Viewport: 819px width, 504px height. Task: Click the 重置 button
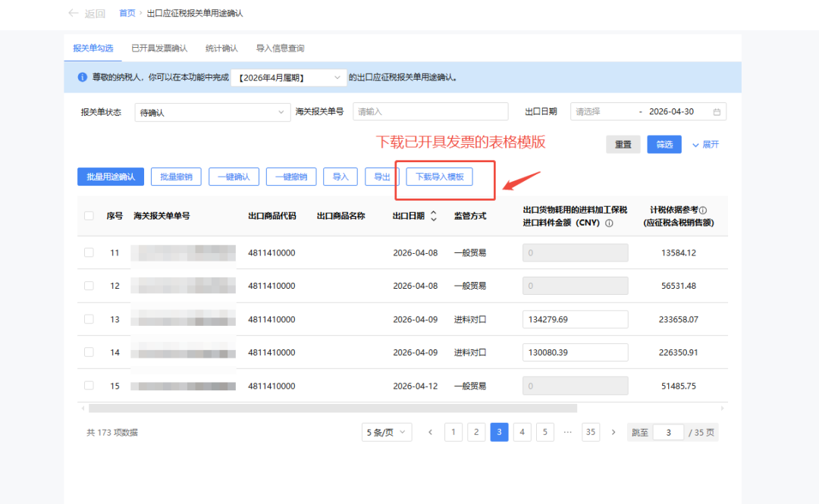pos(623,145)
